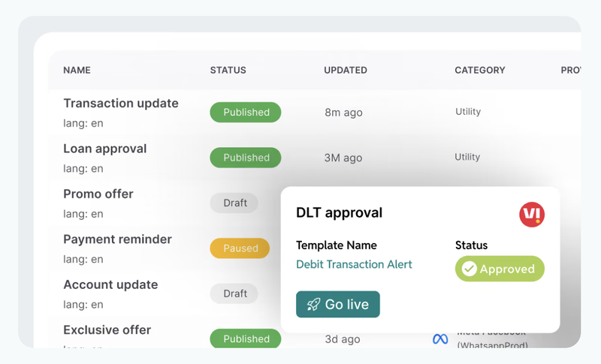The height and width of the screenshot is (364, 601).
Task: Click the Paused badge for Payment reminder
Action: (240, 248)
